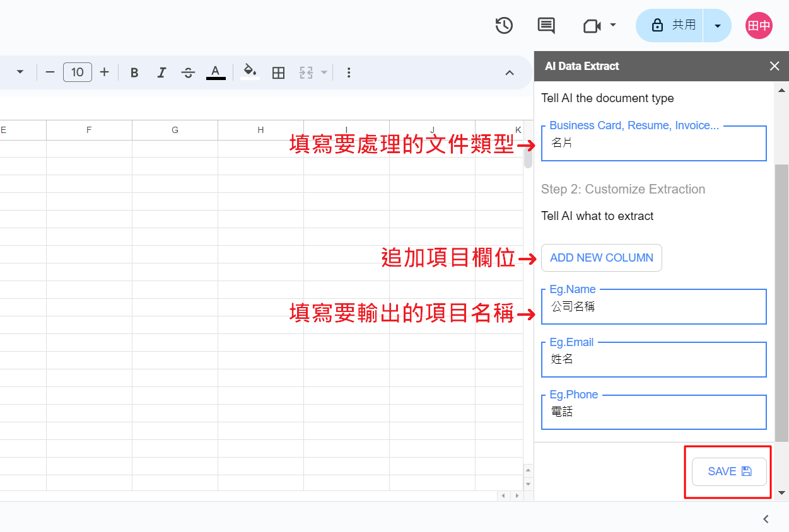
Task: Click the 田中 account avatar
Action: tap(759, 25)
